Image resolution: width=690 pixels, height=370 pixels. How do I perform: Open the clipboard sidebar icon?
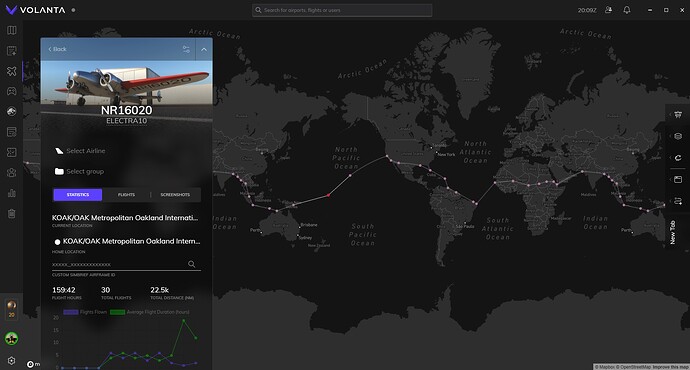point(12,214)
